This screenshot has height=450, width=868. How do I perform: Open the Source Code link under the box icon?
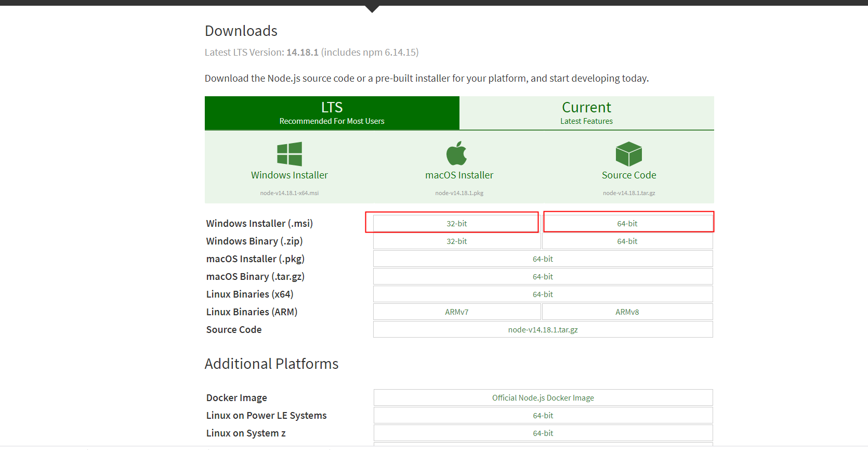coord(629,175)
